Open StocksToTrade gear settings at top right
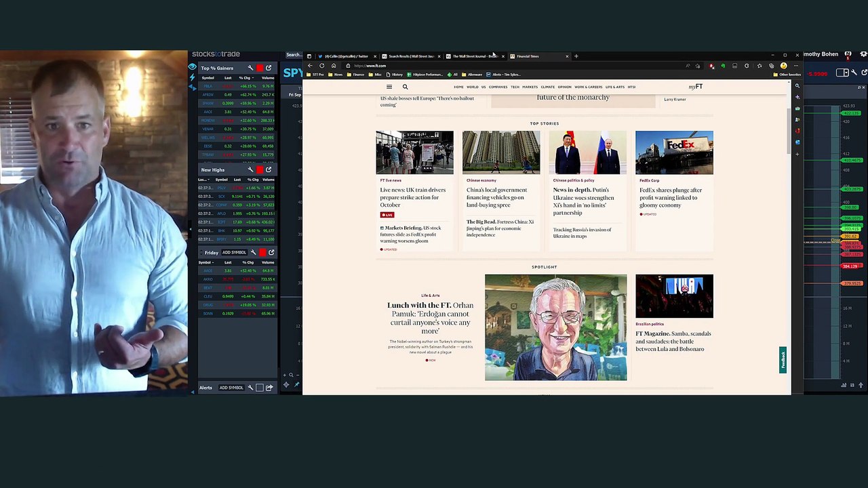868x488 pixels. [863, 54]
